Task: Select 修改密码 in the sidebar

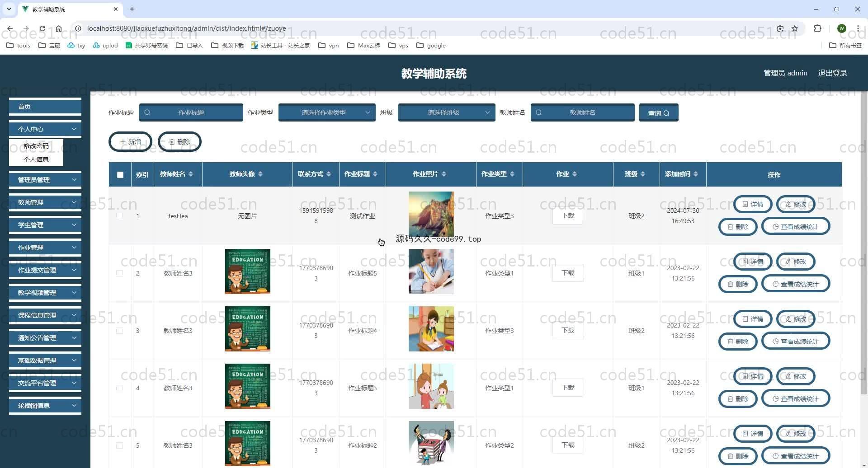Action: pos(36,146)
